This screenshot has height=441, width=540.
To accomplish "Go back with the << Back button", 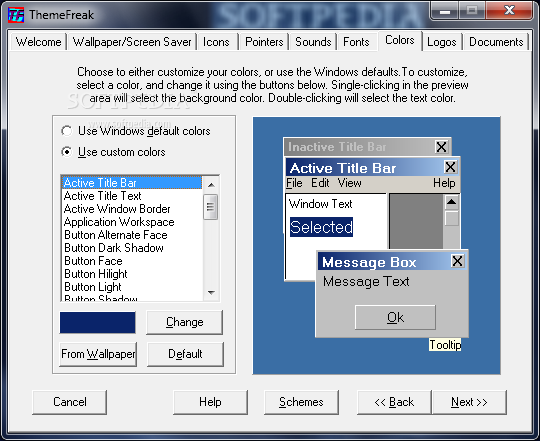I will 394,402.
